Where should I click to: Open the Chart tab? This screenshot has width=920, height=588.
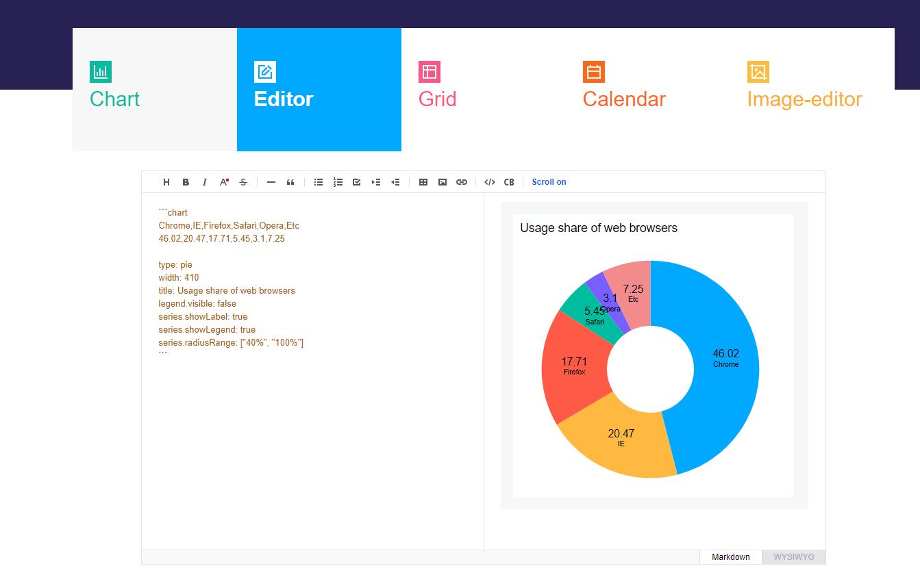coord(155,90)
